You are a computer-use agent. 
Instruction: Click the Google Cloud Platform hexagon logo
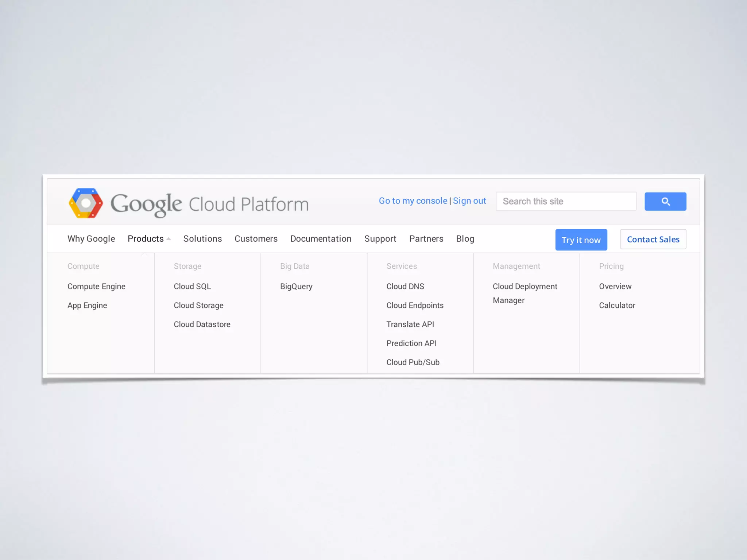(86, 203)
